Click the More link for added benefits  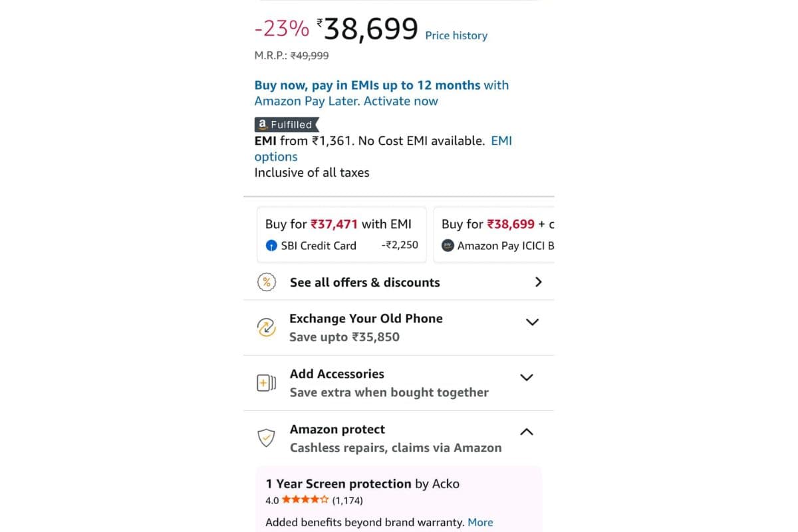tap(480, 522)
